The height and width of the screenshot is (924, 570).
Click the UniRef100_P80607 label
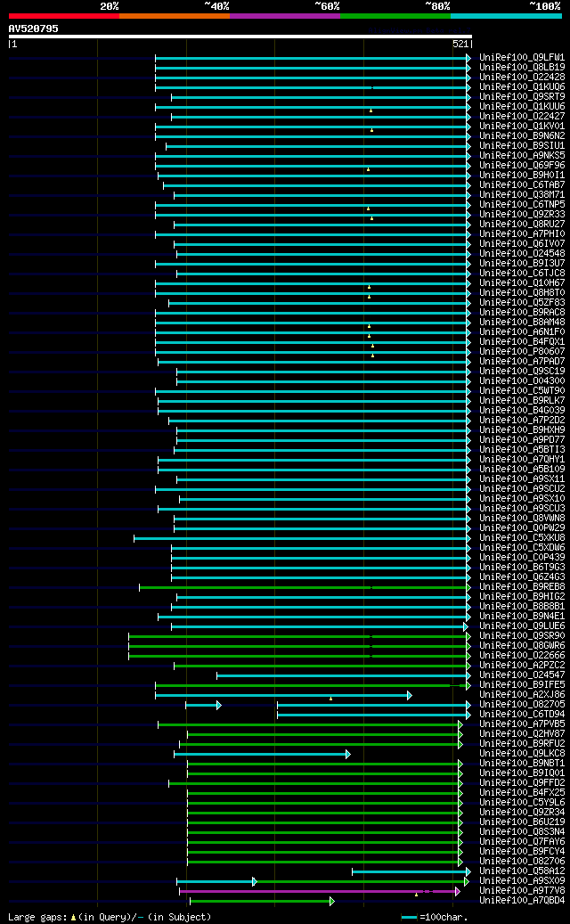[522, 352]
